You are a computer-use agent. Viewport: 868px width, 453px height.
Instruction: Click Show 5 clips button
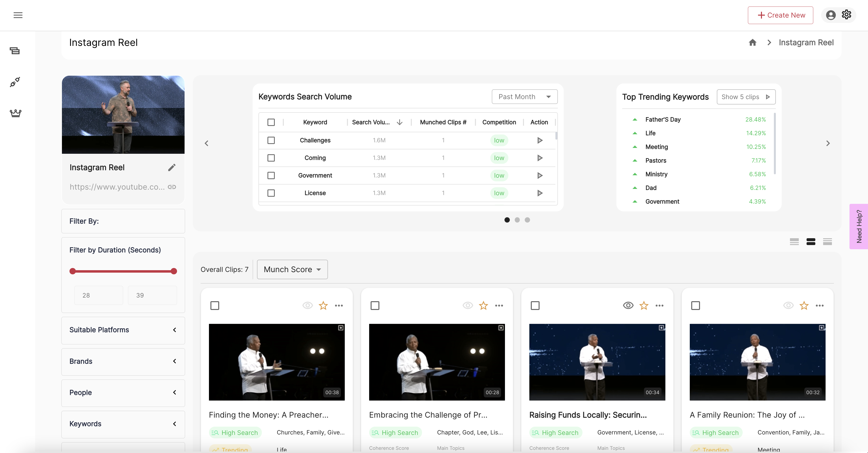tap(746, 97)
